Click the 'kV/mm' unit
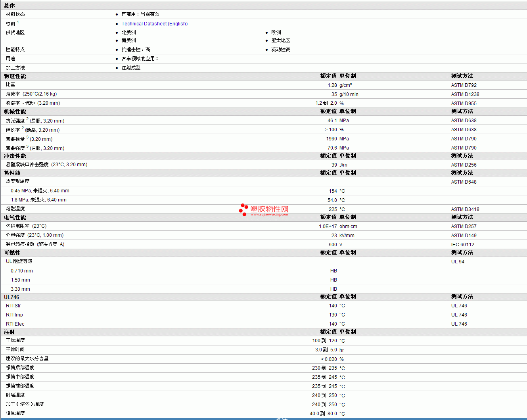 [347, 236]
